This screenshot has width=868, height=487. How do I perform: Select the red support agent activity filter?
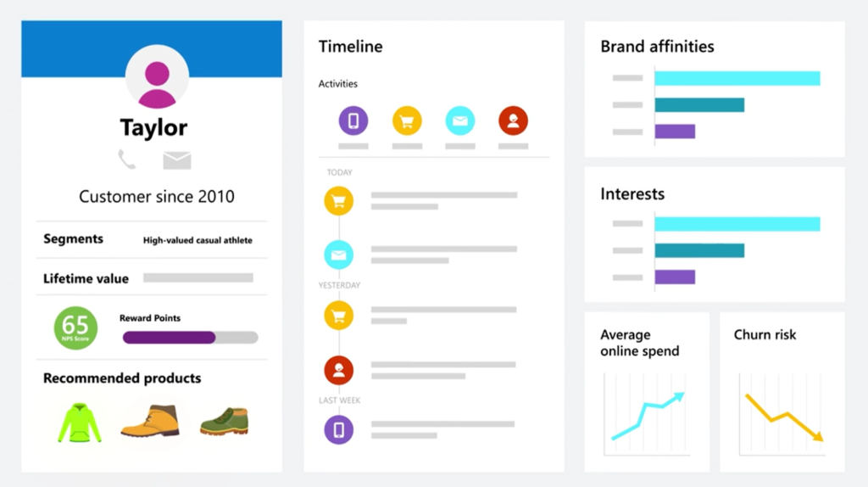click(513, 120)
